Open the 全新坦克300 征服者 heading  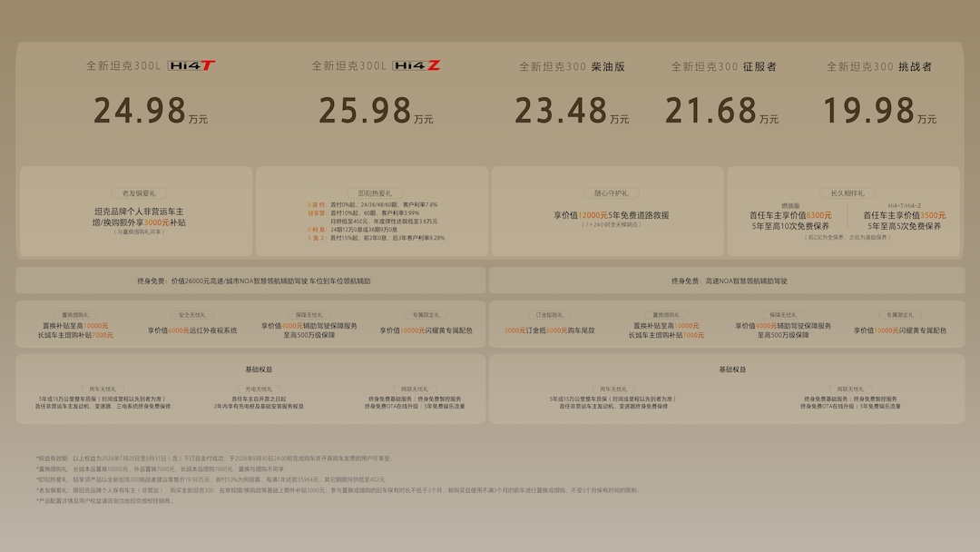[724, 66]
